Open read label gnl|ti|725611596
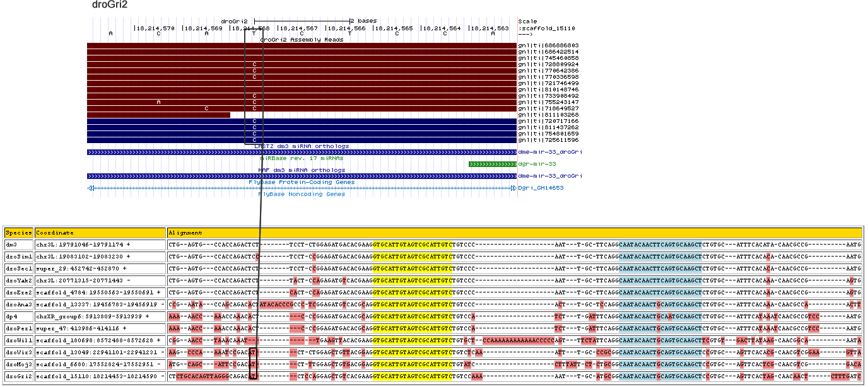This screenshot has height=387, width=868. pos(548,140)
